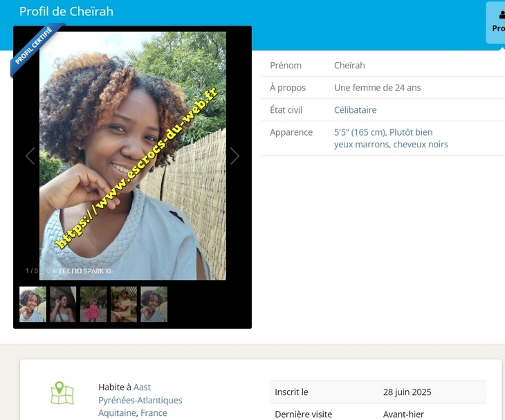Select the second photo thumbnail
Image resolution: width=505 pixels, height=420 pixels.
[x=63, y=304]
